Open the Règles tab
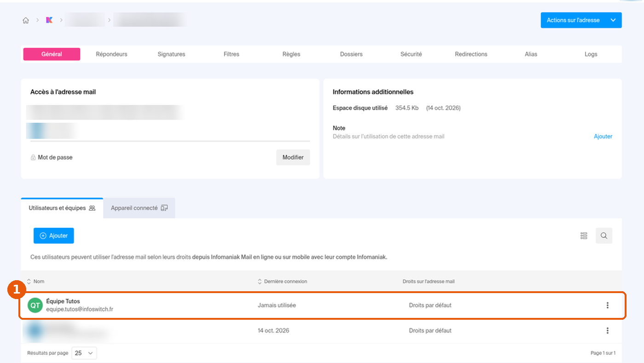 click(x=291, y=54)
